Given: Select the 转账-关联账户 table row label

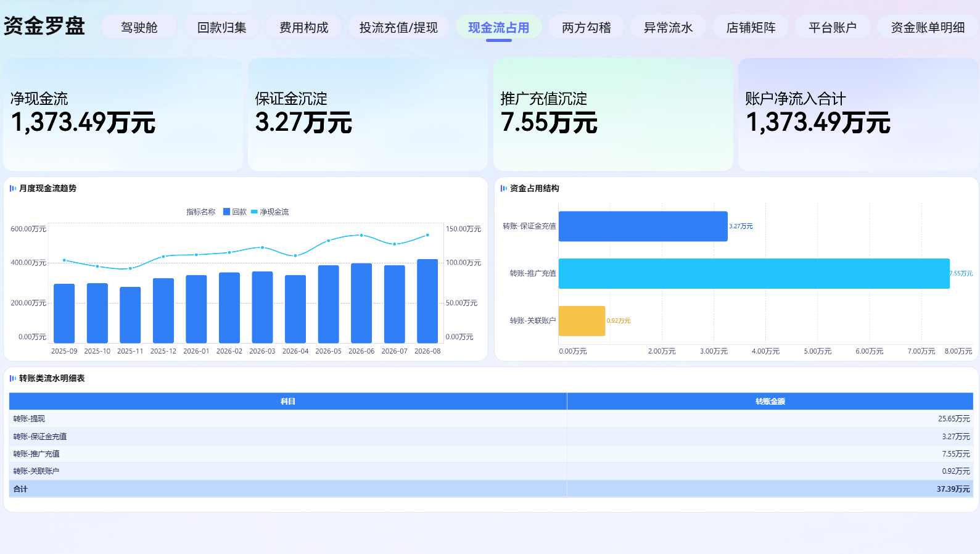Looking at the screenshot, I should point(36,471).
